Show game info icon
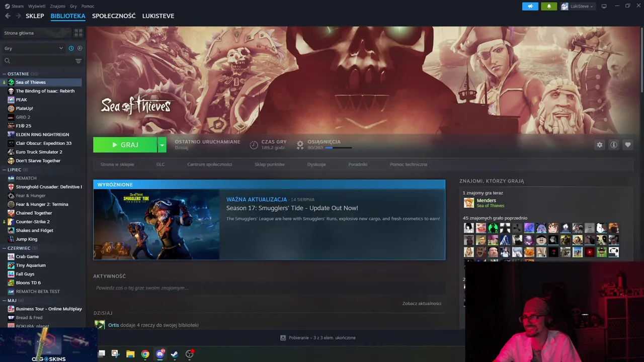Viewport: 644px width, 362px height. pyautogui.click(x=613, y=145)
